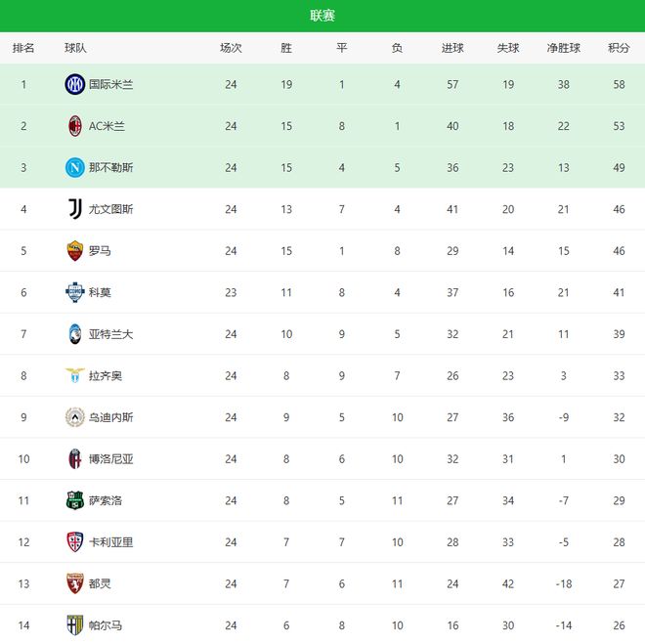Click the Atalanta club logo
This screenshot has width=645, height=644.
[x=75, y=334]
